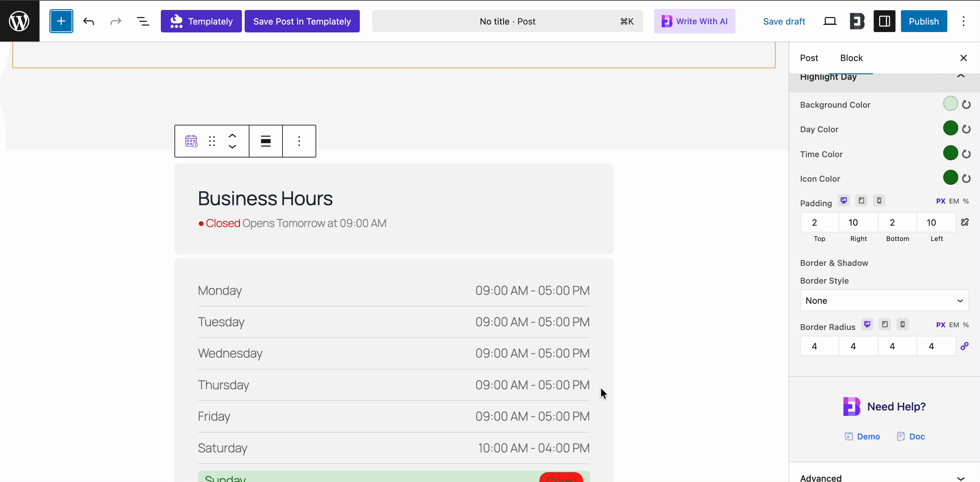Click the Publish button
Image resolution: width=980 pixels, height=482 pixels.
(x=923, y=21)
